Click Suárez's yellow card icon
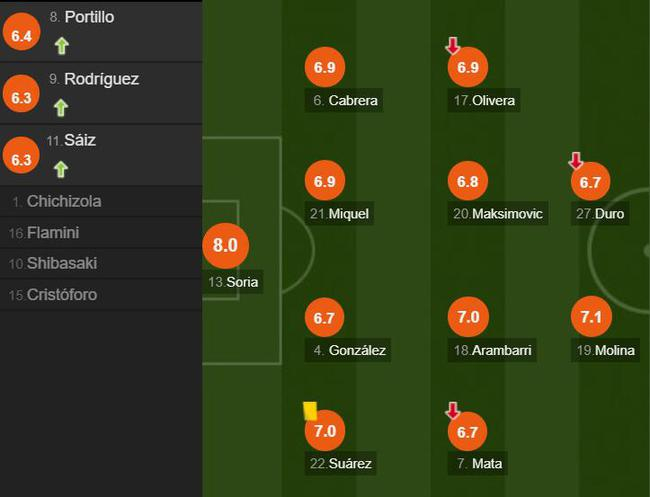Image resolution: width=650 pixels, height=497 pixels. tap(310, 410)
